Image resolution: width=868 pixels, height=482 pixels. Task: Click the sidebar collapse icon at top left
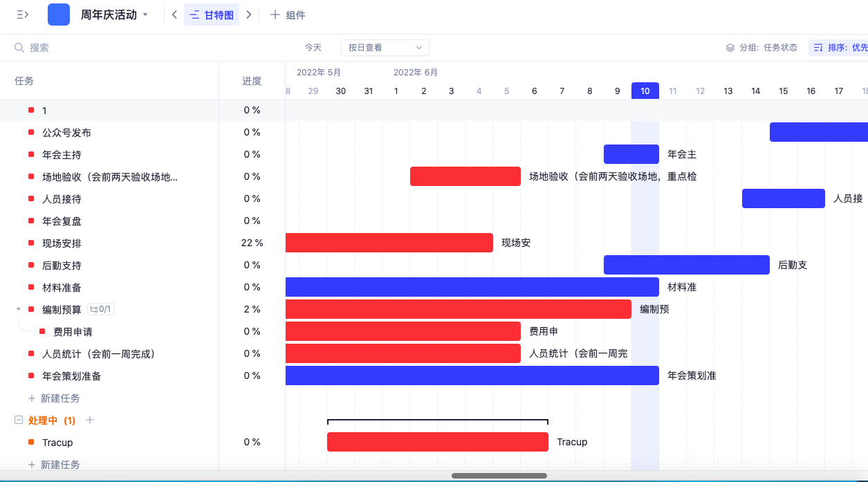[23, 14]
